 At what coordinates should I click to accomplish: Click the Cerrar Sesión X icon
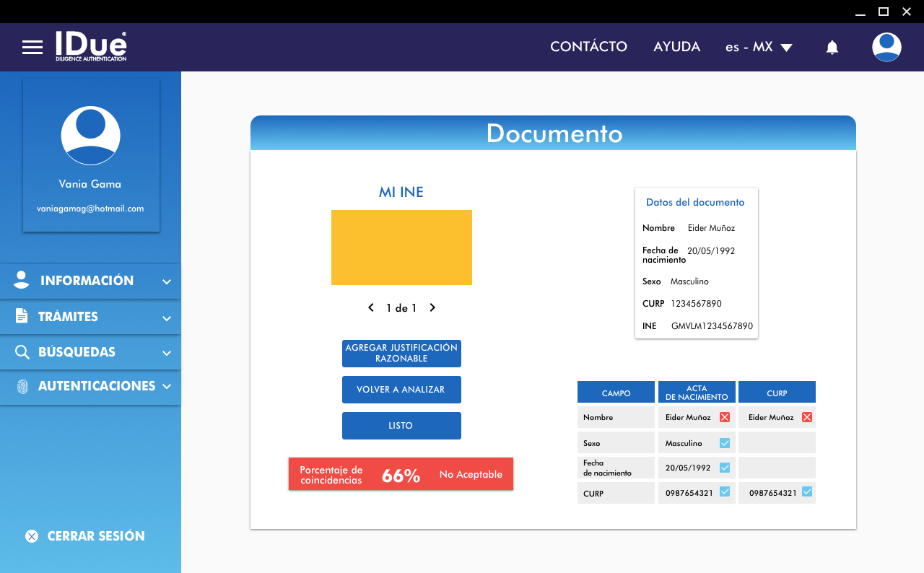point(32,536)
